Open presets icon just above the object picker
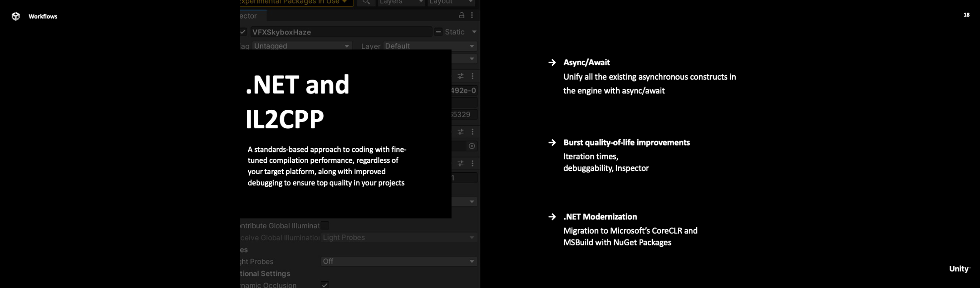This screenshot has width=980, height=288. pos(460,132)
